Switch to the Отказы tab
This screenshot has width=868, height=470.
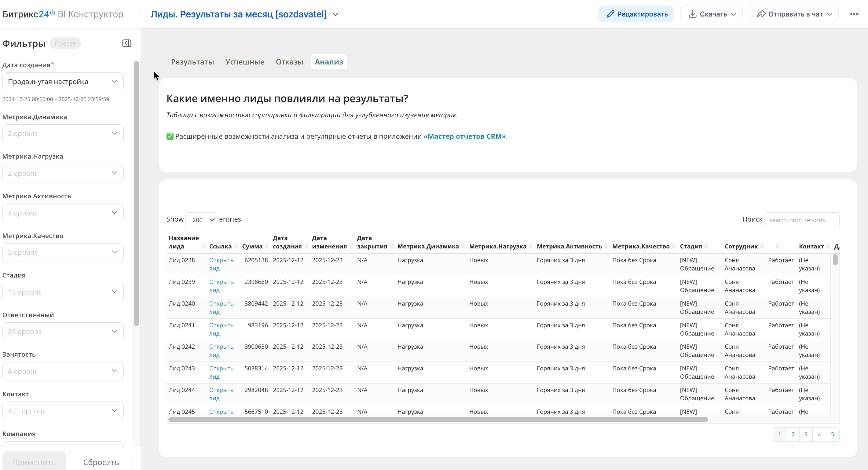point(289,62)
